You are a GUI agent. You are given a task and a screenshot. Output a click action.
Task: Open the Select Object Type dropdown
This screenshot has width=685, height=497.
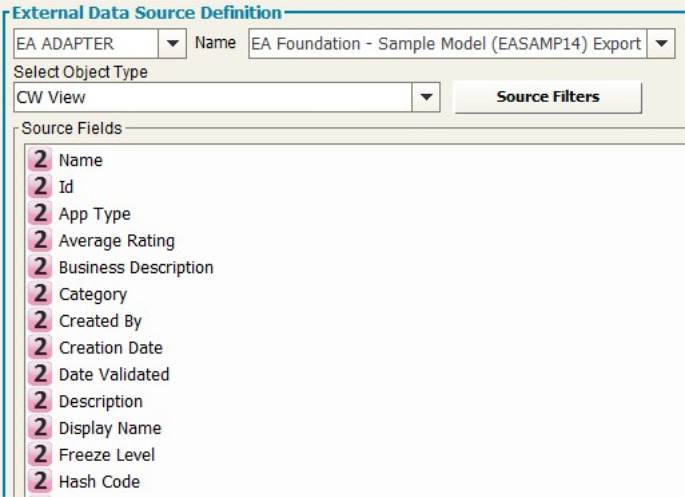(427, 98)
